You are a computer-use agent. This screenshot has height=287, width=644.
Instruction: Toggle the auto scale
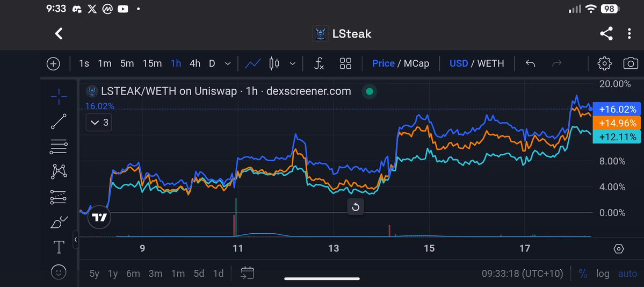628,274
